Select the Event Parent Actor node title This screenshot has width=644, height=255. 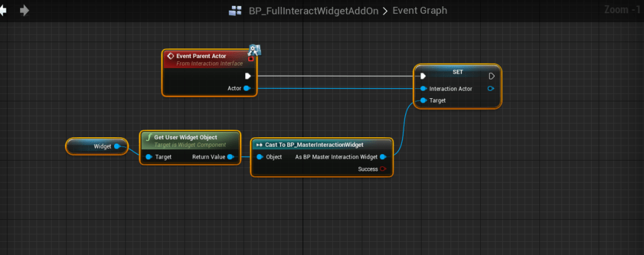point(201,56)
